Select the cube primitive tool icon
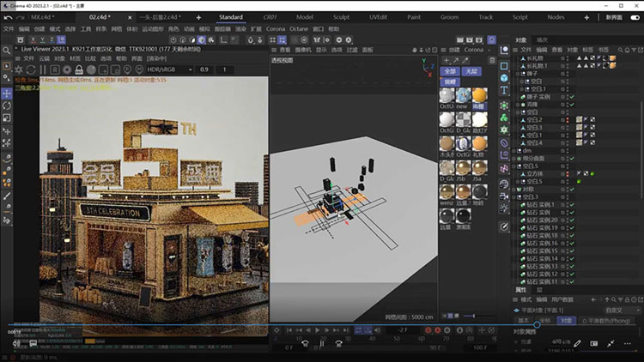The height and width of the screenshot is (362, 644). [506, 79]
